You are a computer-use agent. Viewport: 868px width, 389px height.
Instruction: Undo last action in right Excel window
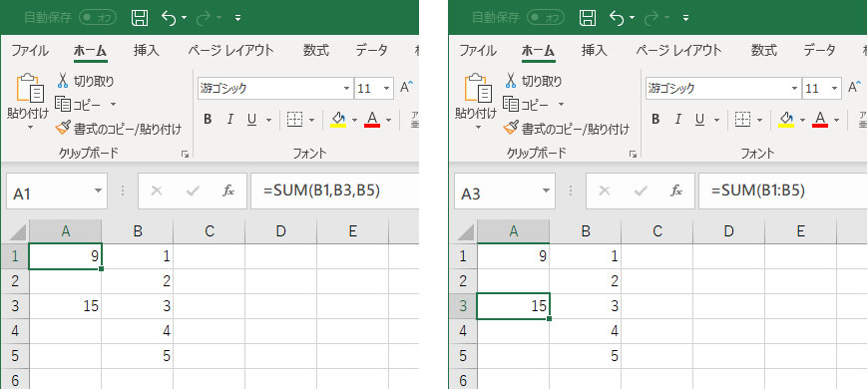coord(617,18)
